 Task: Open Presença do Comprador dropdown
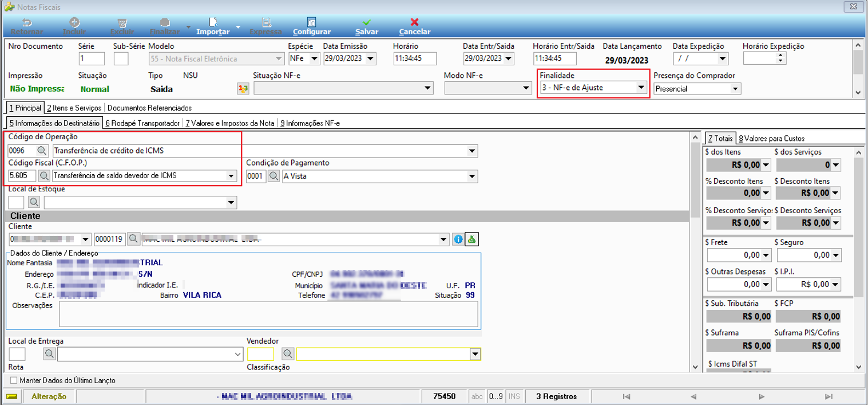click(736, 89)
